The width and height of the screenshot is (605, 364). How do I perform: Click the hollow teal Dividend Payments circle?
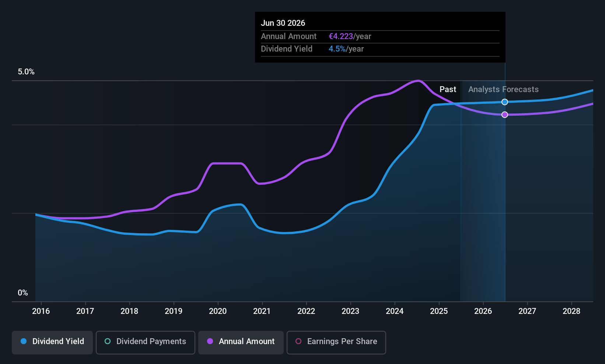108,341
